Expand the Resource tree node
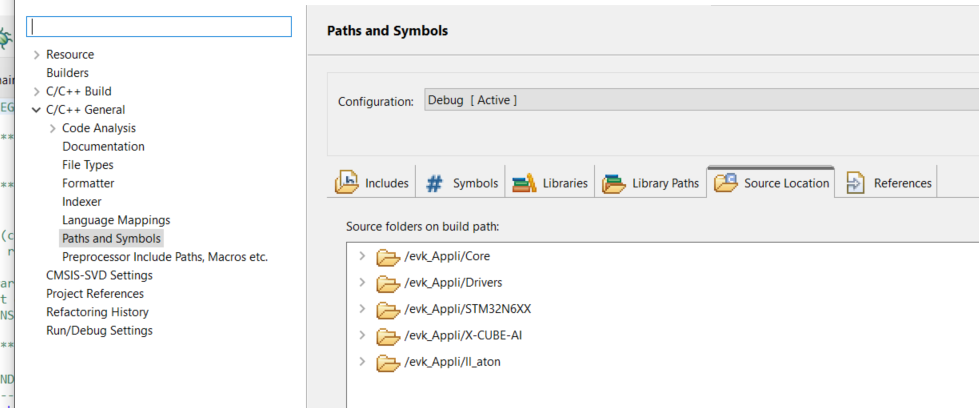Image resolution: width=979 pixels, height=408 pixels. 37,55
